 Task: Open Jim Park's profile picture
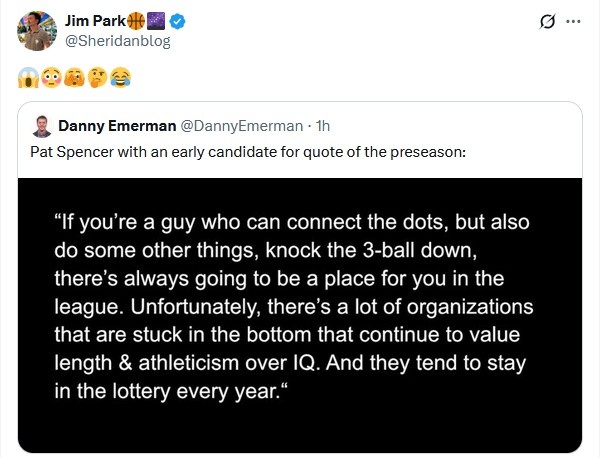click(x=36, y=31)
